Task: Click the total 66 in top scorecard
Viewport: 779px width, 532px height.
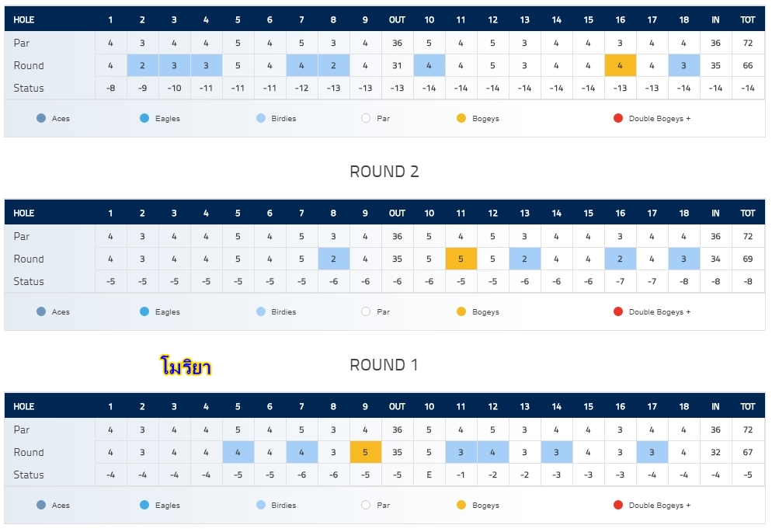Action: [748, 65]
